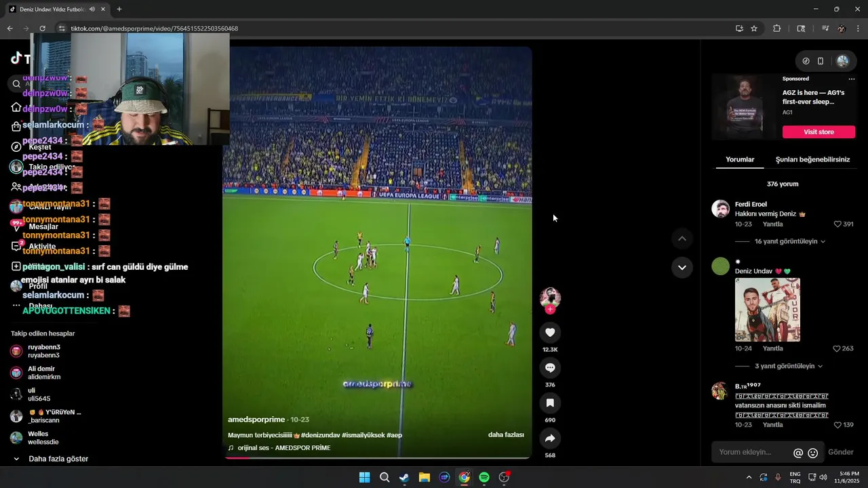Click the Visit store button

pyautogui.click(x=818, y=131)
